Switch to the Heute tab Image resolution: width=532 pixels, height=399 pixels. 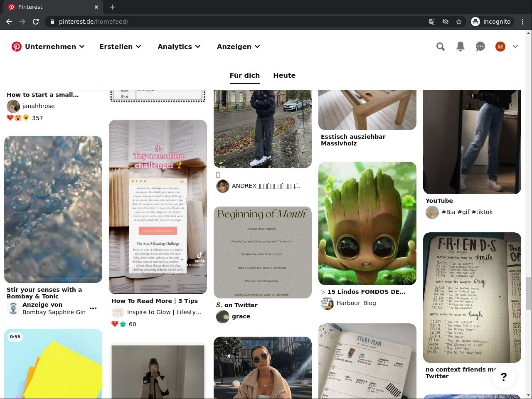tap(284, 75)
